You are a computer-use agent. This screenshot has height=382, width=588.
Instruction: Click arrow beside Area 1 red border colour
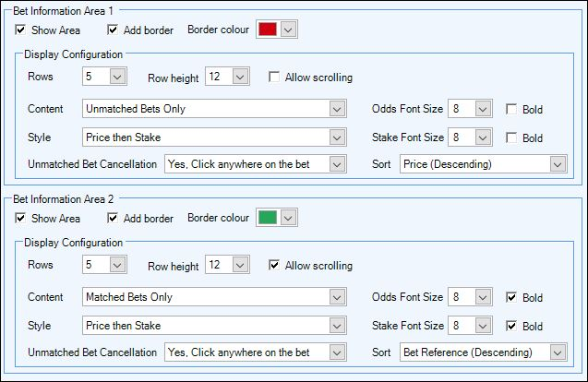288,30
